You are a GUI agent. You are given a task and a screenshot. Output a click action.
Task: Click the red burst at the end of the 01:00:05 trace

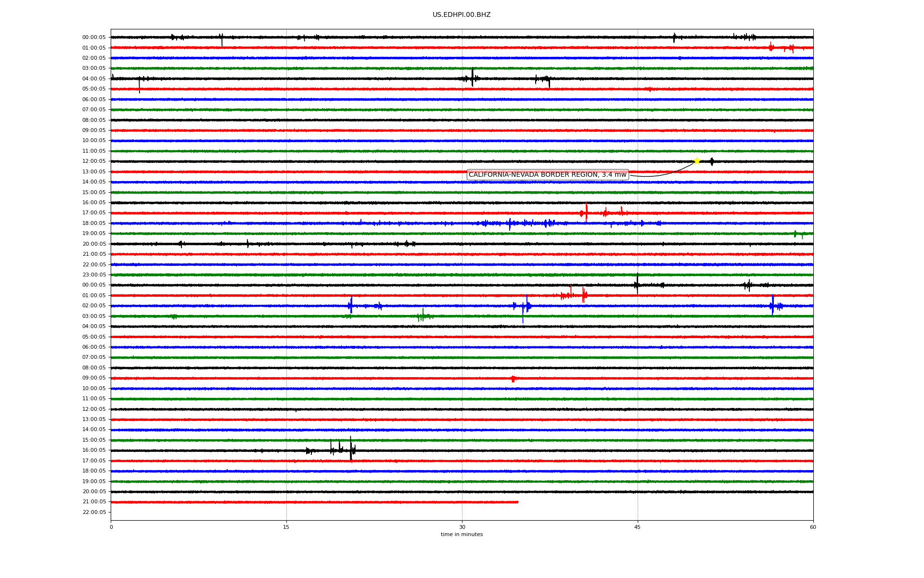pyautogui.click(x=771, y=47)
